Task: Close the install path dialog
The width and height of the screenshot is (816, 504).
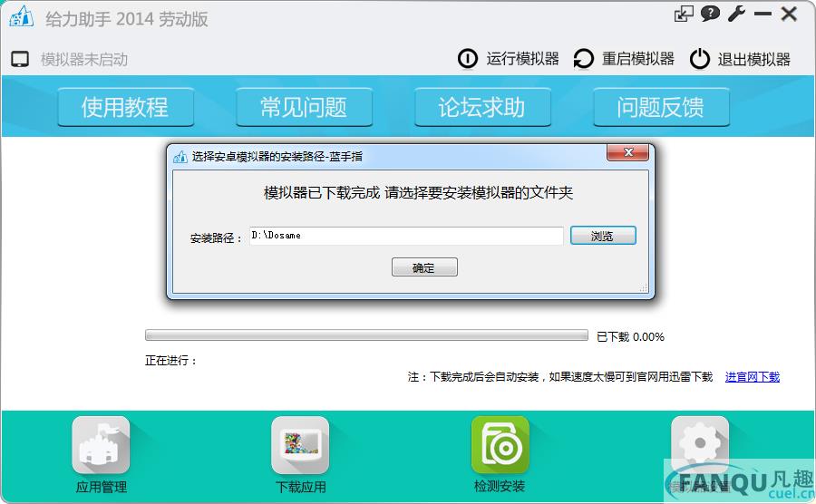Action: point(627,152)
